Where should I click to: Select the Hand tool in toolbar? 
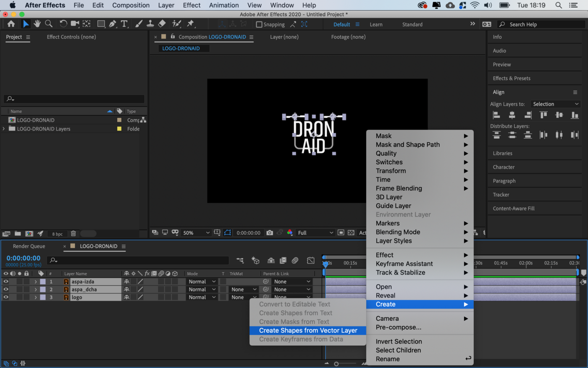[37, 24]
